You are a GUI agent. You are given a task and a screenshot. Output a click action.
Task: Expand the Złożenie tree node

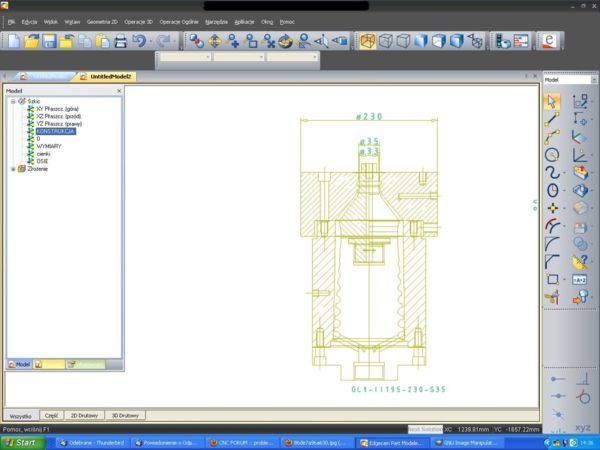point(13,169)
